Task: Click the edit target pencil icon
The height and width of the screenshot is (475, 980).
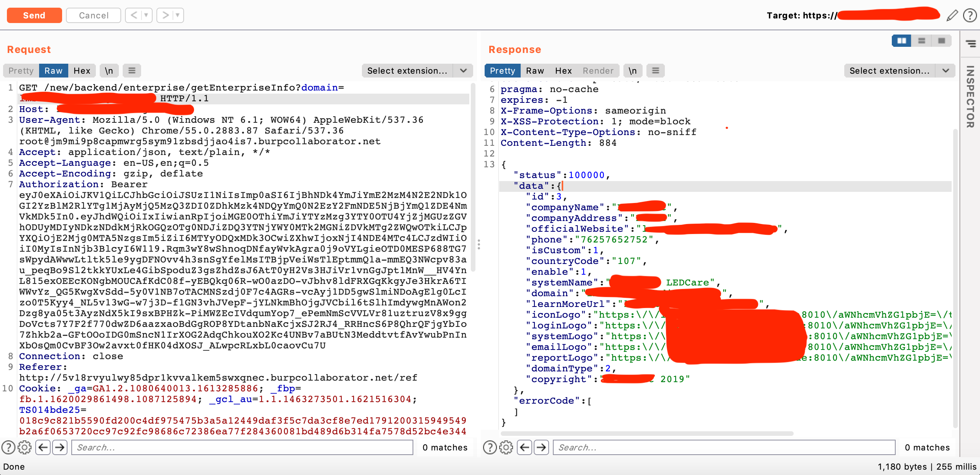Action: coord(952,15)
